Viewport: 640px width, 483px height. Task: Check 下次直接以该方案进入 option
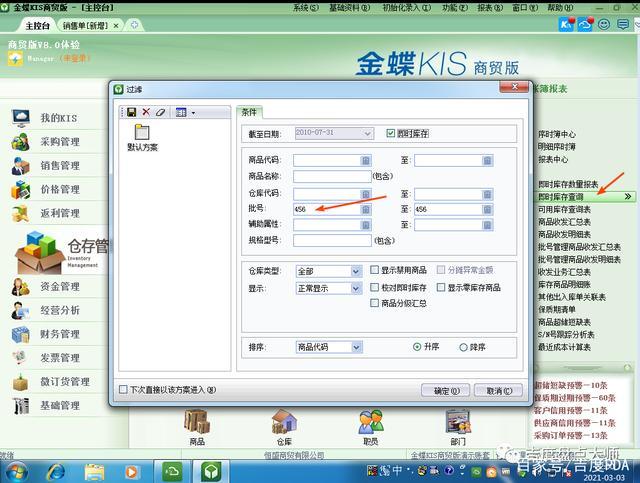(x=123, y=390)
